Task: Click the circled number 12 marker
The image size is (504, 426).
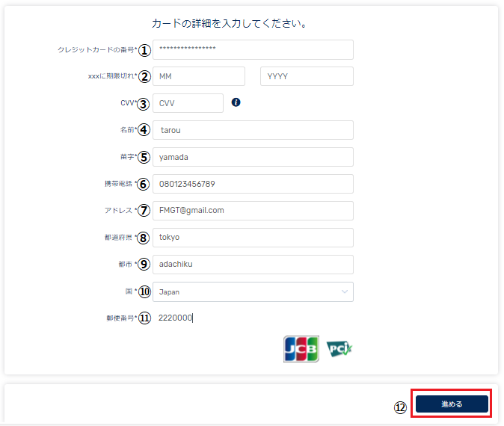Action: click(x=400, y=407)
